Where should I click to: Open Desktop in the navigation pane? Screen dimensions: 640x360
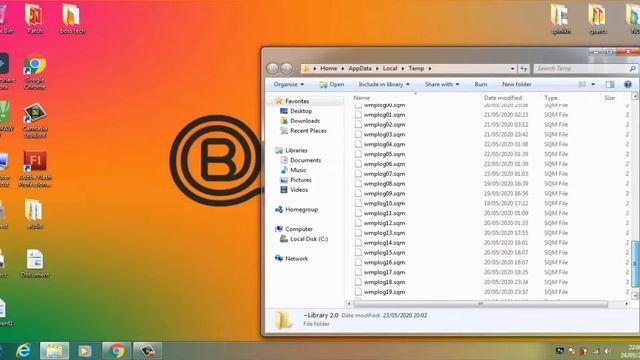pyautogui.click(x=301, y=111)
